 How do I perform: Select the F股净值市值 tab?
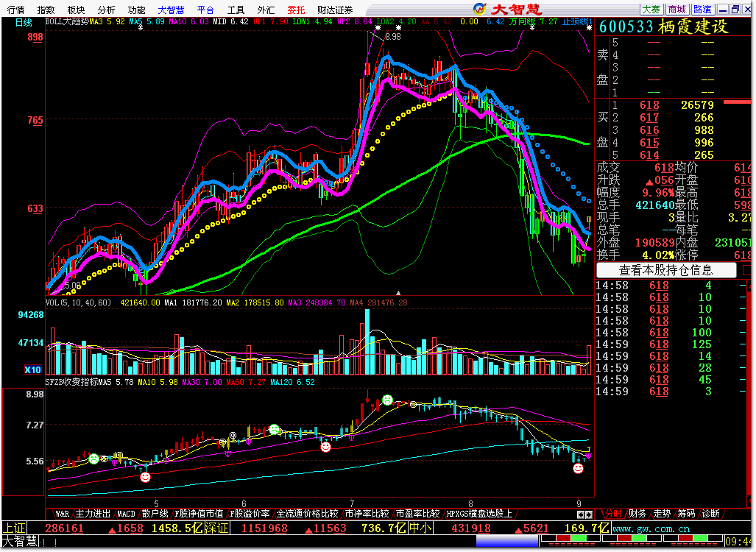click(199, 514)
